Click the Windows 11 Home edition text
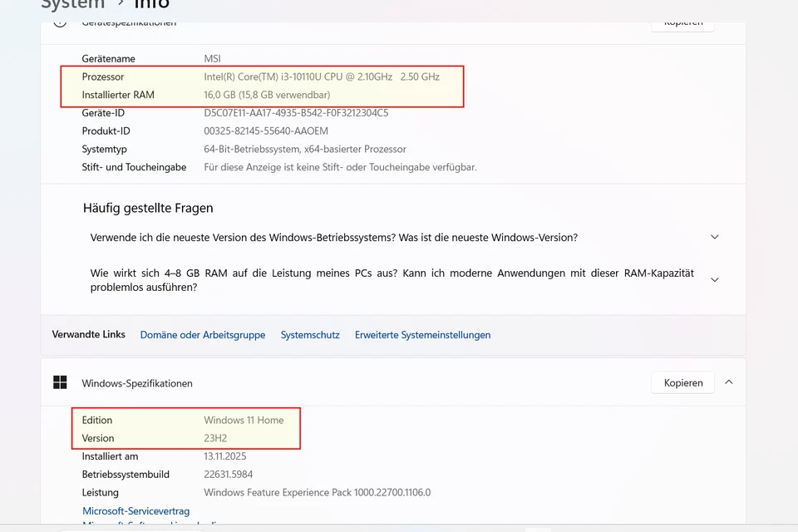This screenshot has width=798, height=532. coord(244,420)
